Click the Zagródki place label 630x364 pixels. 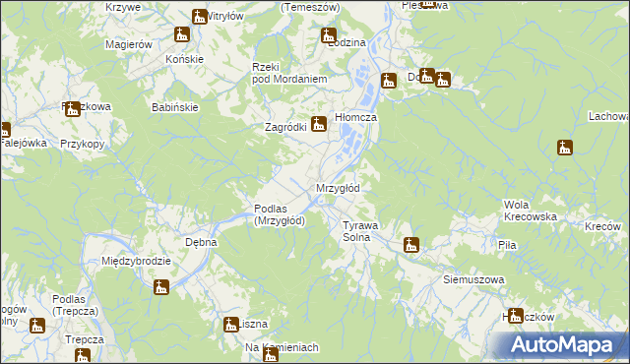[285, 128]
